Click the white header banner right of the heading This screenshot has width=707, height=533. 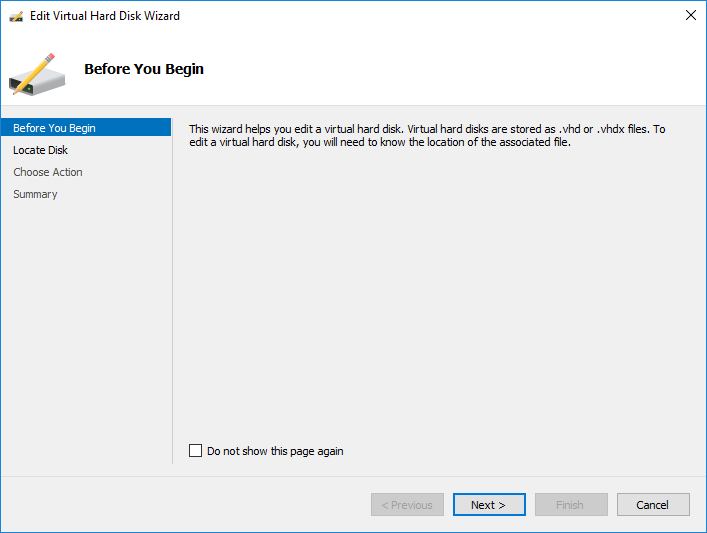[450, 69]
